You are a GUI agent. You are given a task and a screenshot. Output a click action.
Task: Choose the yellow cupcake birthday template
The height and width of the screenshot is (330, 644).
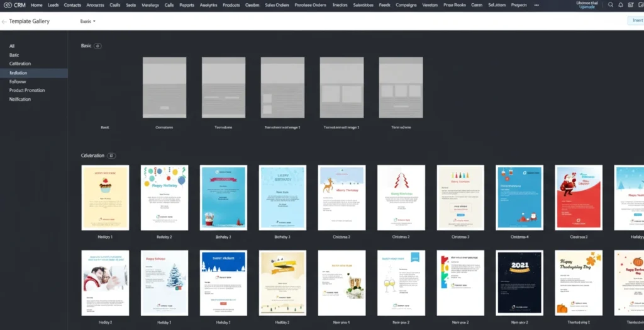point(105,198)
